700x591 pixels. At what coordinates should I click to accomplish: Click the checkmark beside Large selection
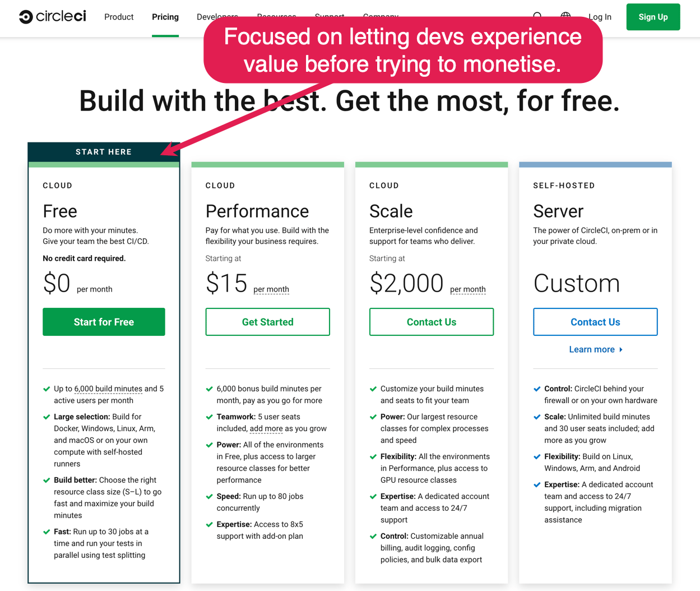point(47,417)
